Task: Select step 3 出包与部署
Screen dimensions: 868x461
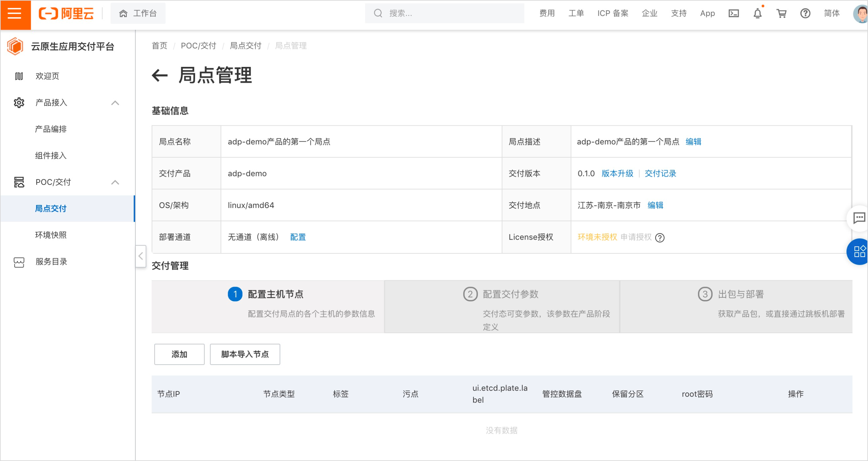Action: pyautogui.click(x=736, y=307)
